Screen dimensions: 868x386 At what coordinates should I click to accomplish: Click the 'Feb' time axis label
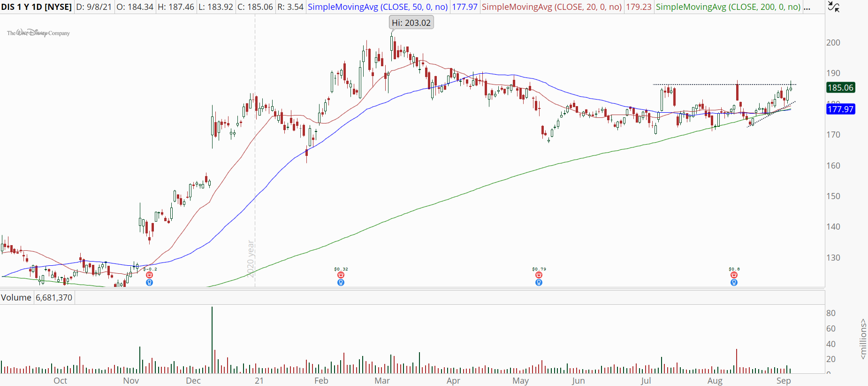pos(321,381)
